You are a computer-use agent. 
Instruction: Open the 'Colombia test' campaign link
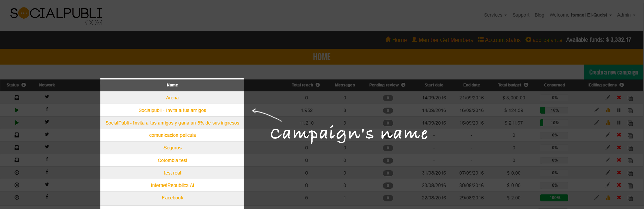[x=172, y=160]
